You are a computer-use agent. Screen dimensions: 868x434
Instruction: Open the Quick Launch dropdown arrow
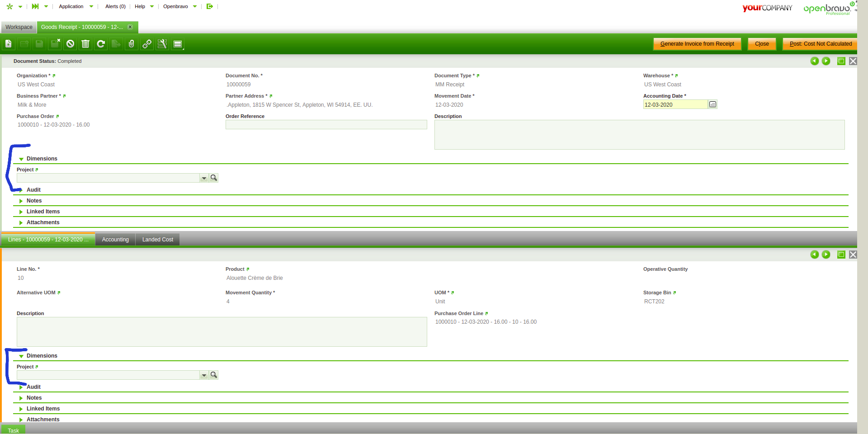point(46,7)
